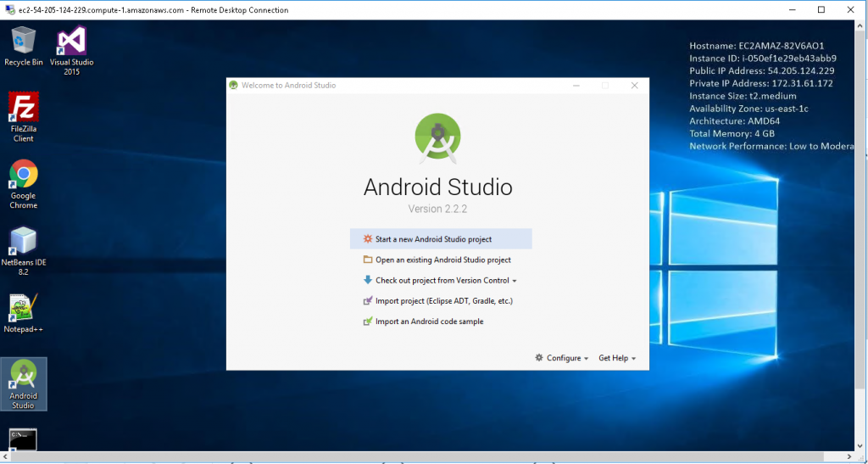868x464 pixels.
Task: Click the Remote Desktop Connection title bar icon
Action: tap(9, 10)
